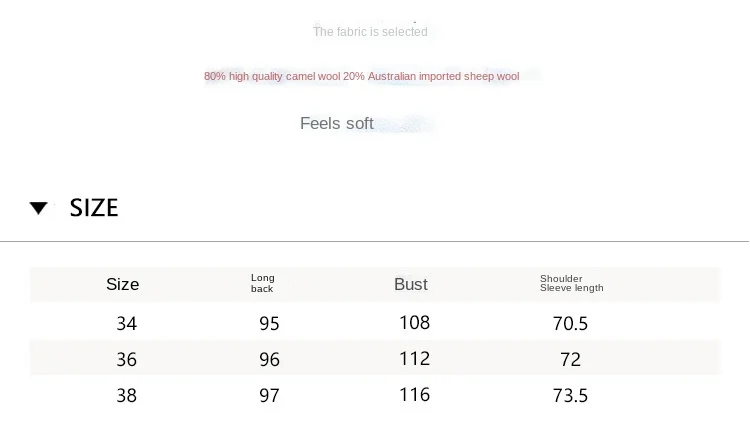Click the Shoulder Sleeve length header
The width and height of the screenshot is (750, 429).
pyautogui.click(x=572, y=283)
